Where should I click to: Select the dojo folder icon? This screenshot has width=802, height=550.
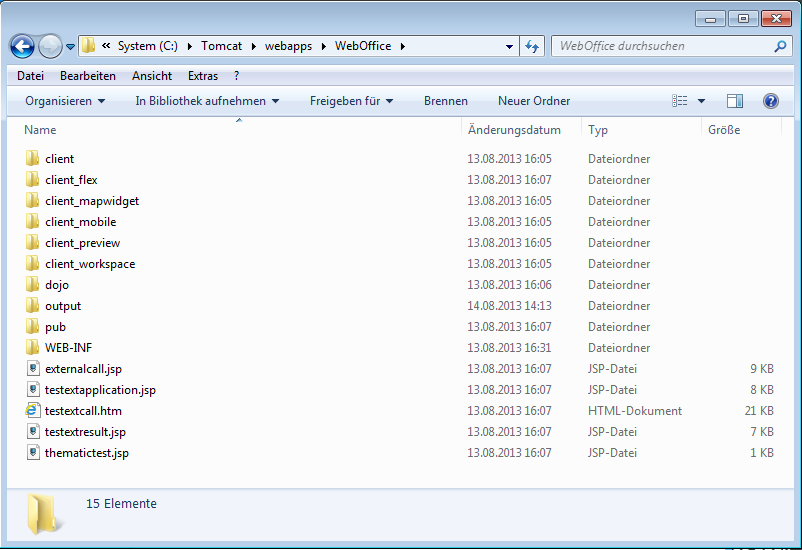[32, 284]
